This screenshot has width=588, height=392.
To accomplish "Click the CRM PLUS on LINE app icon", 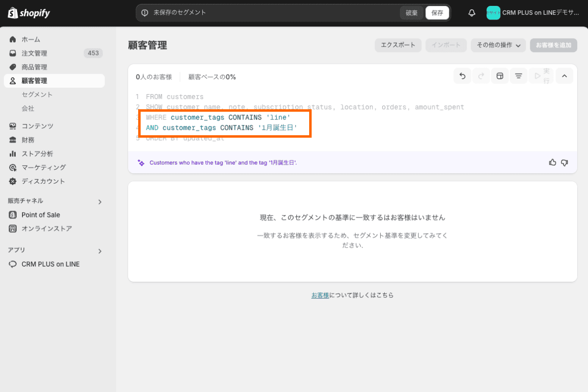I will (13, 264).
